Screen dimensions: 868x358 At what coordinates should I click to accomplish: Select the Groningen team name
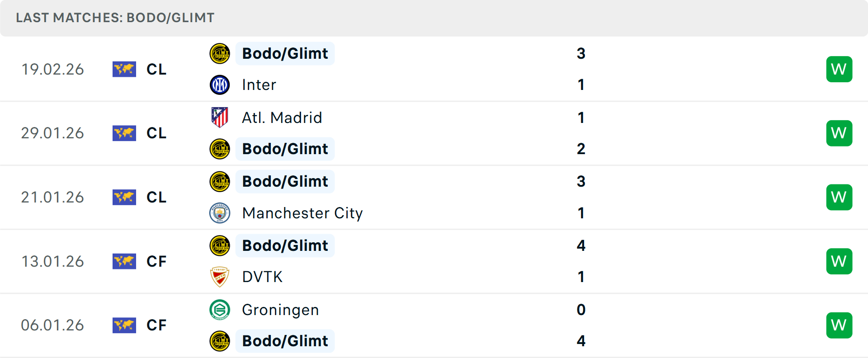[x=280, y=310]
